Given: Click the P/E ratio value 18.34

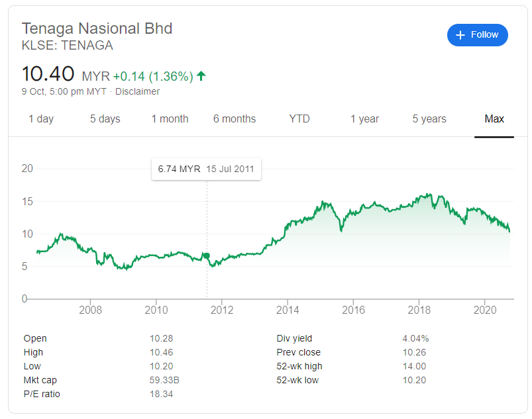Looking at the screenshot, I should pyautogui.click(x=162, y=394).
